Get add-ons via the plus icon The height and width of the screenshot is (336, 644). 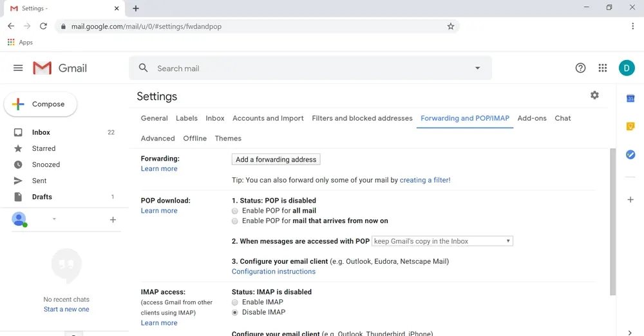[x=630, y=200]
